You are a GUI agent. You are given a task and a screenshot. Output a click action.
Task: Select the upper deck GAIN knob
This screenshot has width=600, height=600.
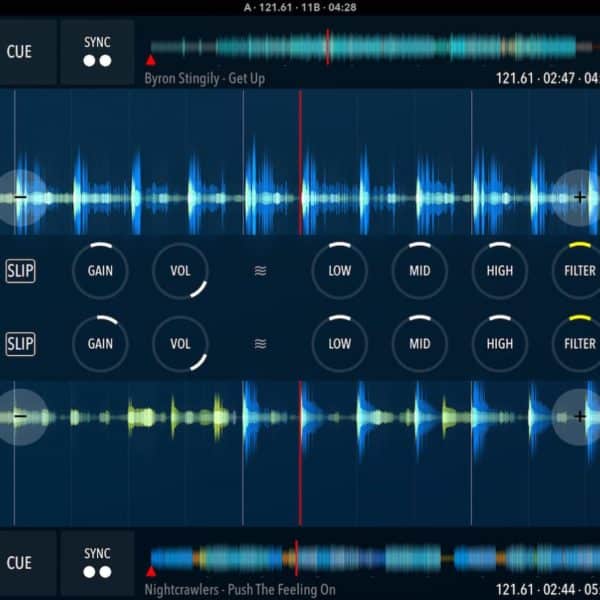100,271
